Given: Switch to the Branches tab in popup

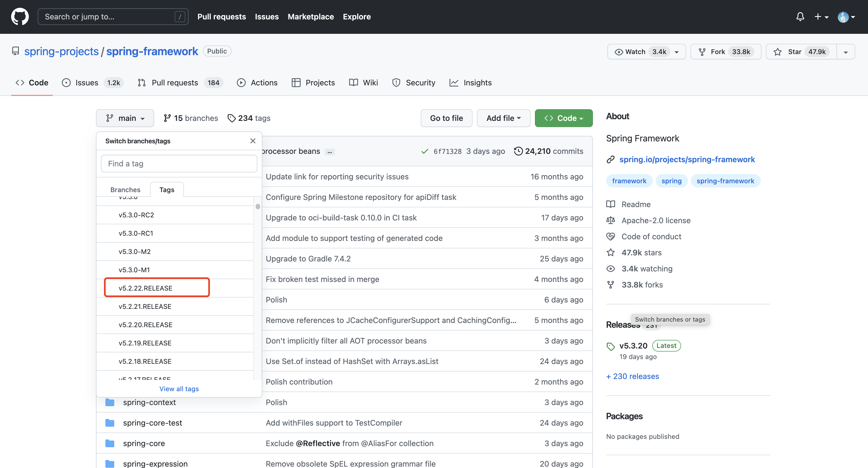Looking at the screenshot, I should tap(125, 190).
